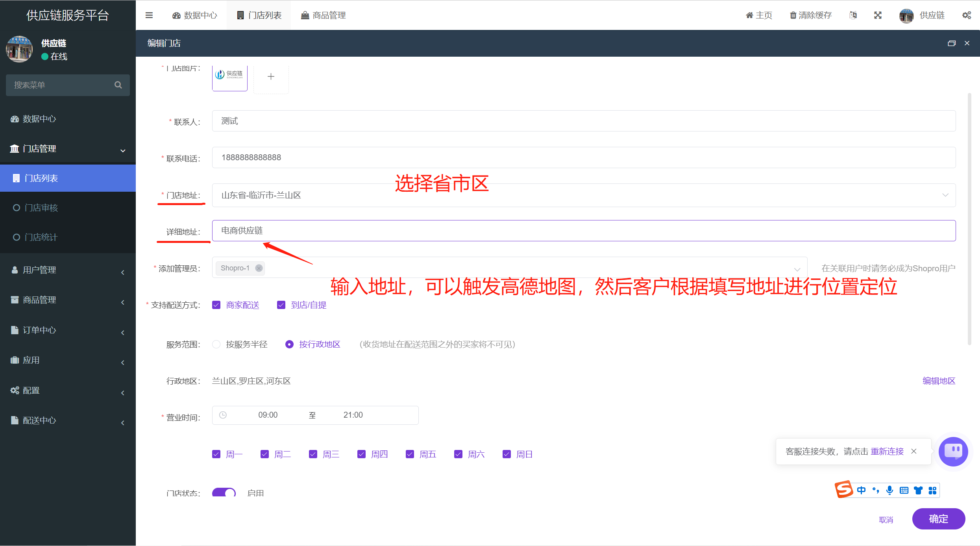Open the Sogou soft keyboard icon
Viewport: 980px width, 546px height.
tap(904, 490)
